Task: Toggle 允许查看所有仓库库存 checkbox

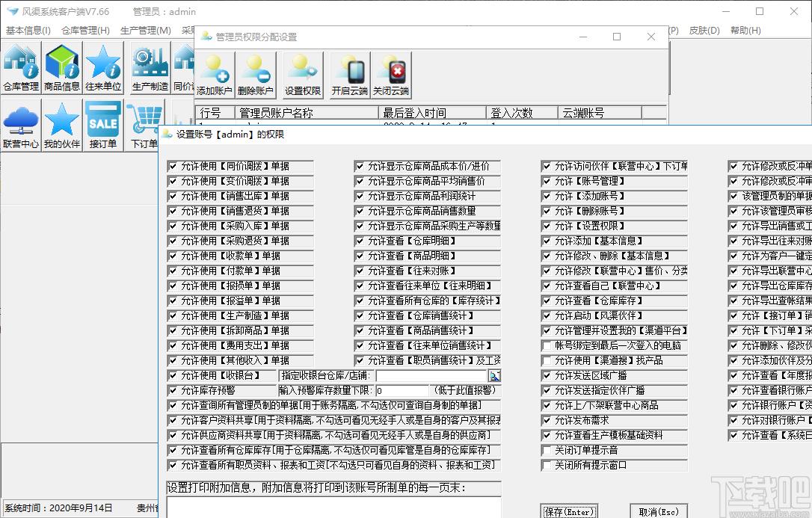Action: pos(173,451)
